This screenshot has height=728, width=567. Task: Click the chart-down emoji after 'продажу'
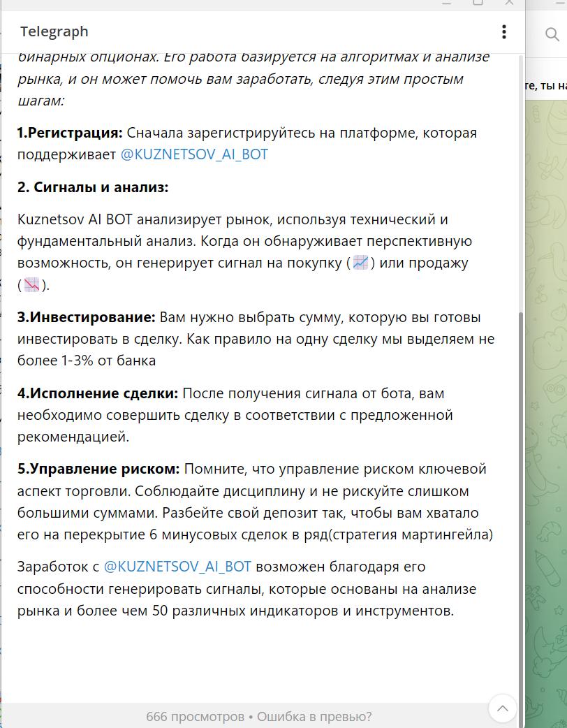[x=31, y=284]
